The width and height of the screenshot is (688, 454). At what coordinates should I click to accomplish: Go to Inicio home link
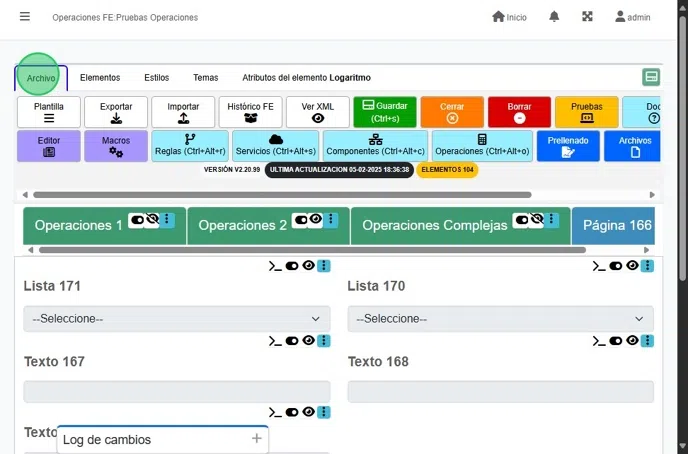[x=509, y=17]
